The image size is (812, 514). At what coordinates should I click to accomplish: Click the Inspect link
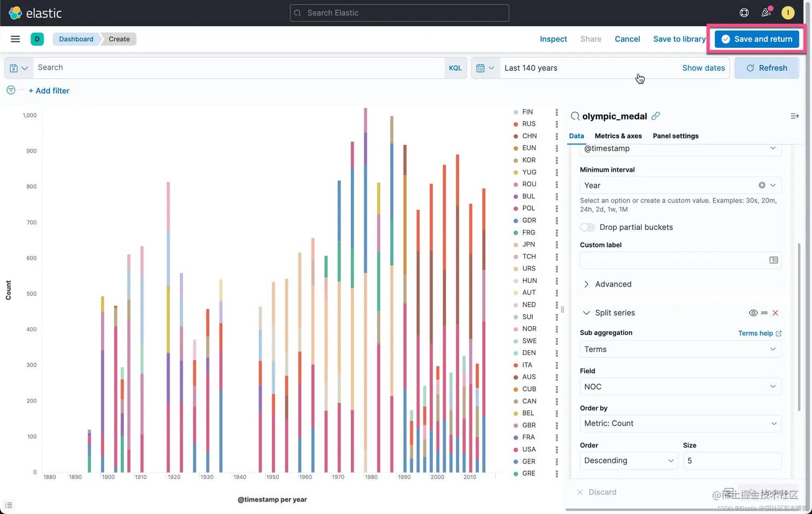point(553,39)
